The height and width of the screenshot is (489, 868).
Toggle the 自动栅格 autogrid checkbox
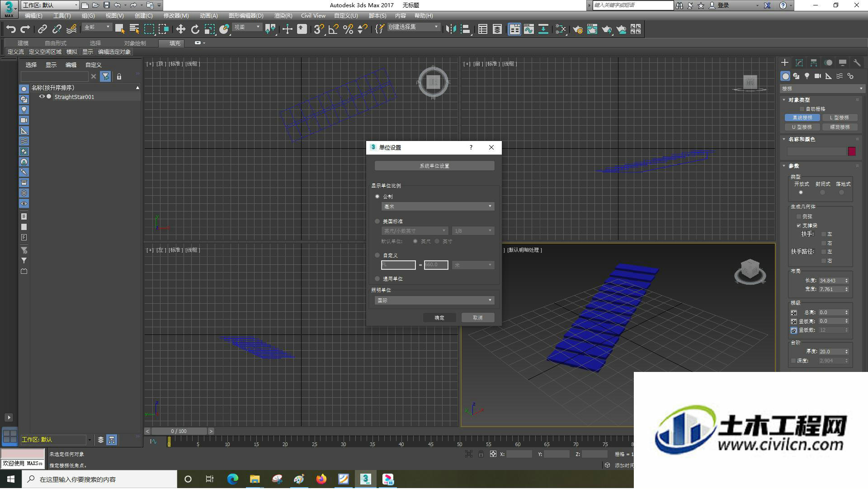802,109
